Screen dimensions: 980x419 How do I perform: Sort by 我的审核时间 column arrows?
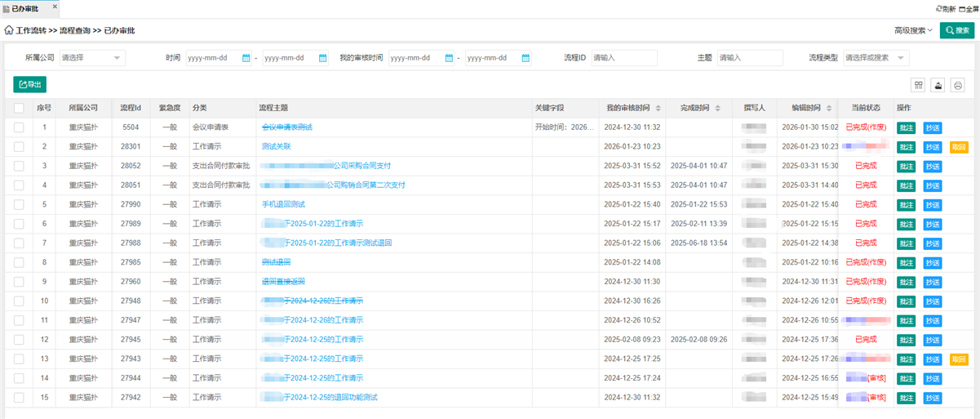(x=657, y=108)
